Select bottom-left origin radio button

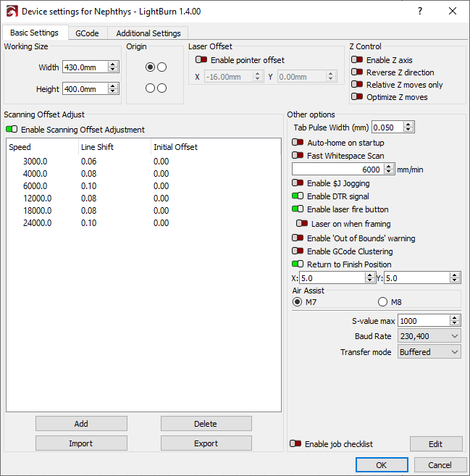(150, 88)
